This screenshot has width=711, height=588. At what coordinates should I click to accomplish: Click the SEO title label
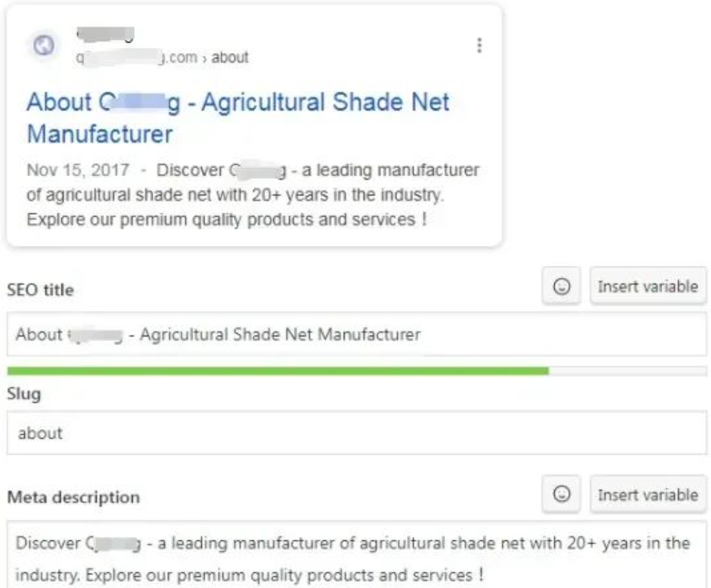[41, 289]
